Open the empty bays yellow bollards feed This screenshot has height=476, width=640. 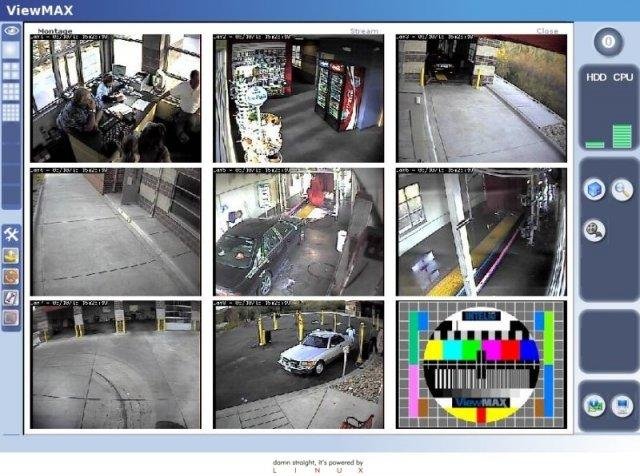[116, 365]
